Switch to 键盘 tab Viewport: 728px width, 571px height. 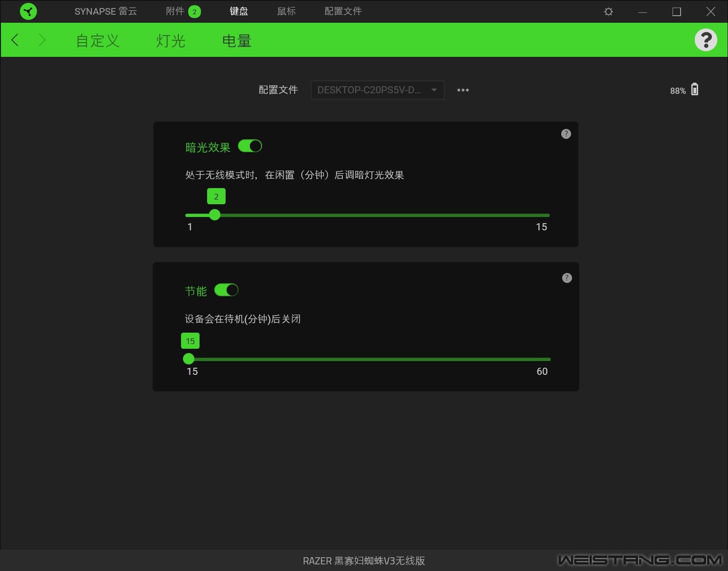point(239,11)
